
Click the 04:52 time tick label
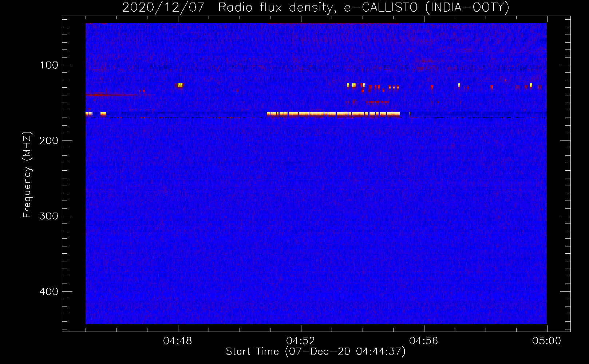(301, 341)
